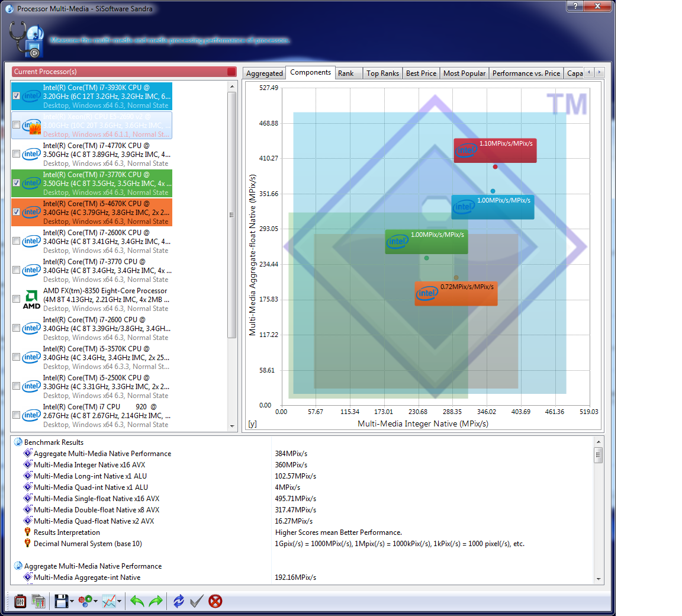
Task: Accept with the grey checkmark icon
Action: [196, 601]
